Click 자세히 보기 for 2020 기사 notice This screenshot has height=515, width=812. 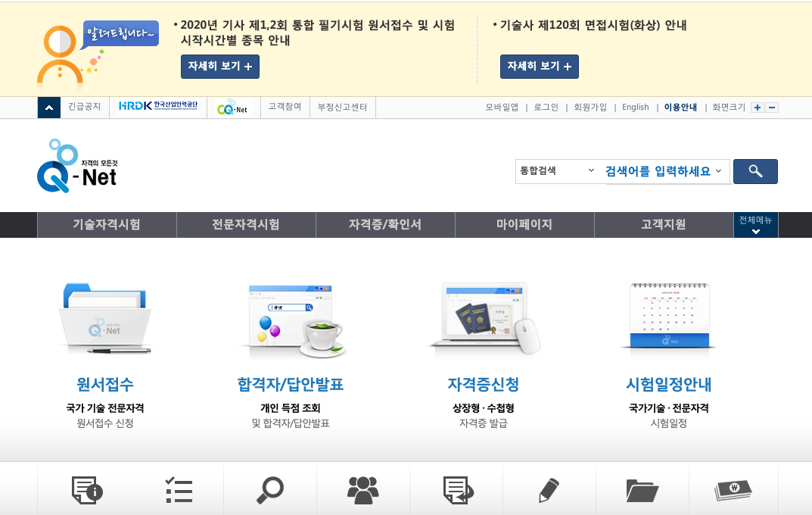(220, 67)
